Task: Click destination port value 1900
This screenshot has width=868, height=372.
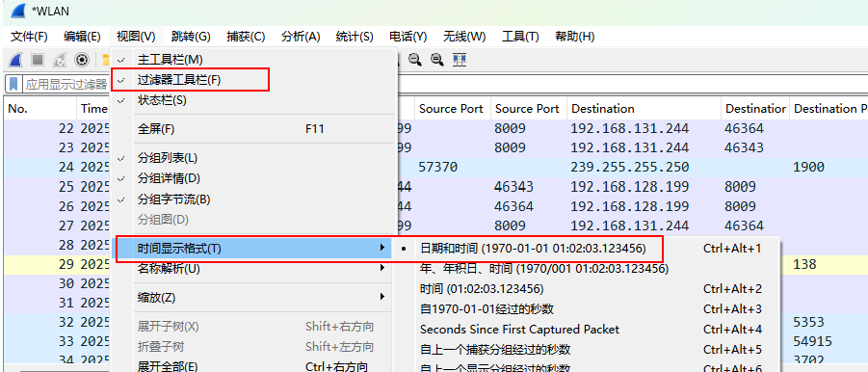Action: (x=809, y=167)
